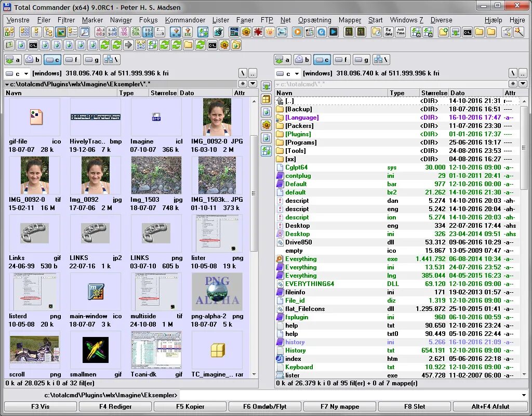Toggle reversed order (z...a) button

[x=160, y=32]
